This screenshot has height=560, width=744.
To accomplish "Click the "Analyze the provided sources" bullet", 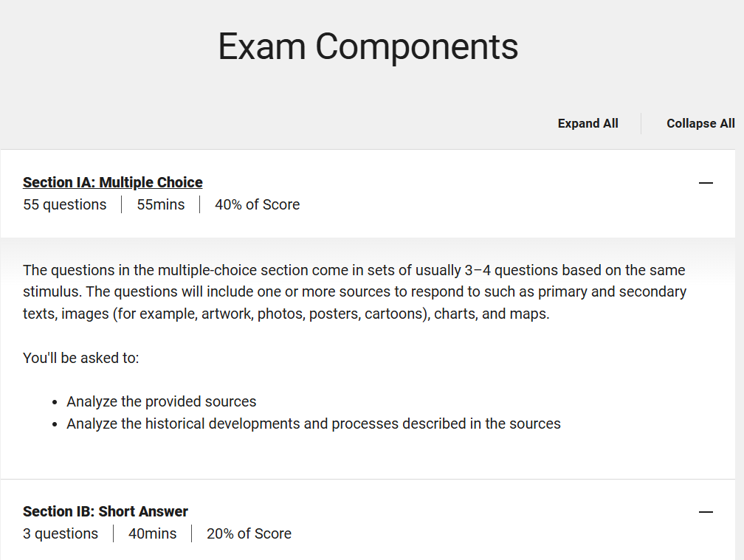I will click(x=161, y=402).
